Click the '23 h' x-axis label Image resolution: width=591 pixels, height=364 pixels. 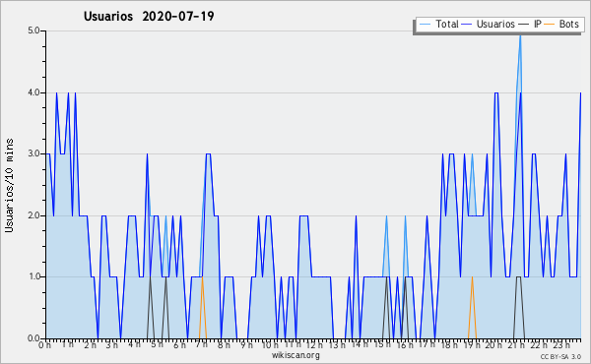(x=560, y=345)
